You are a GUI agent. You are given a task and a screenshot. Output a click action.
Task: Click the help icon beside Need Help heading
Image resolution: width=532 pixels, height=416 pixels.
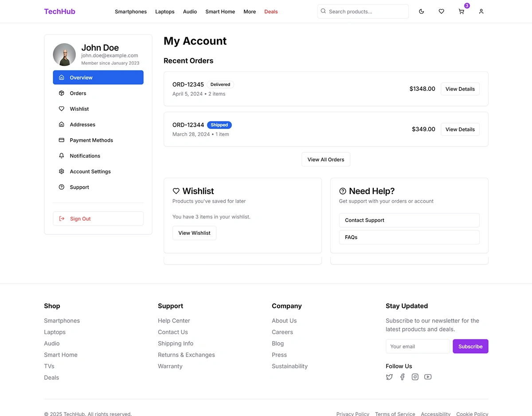(x=343, y=191)
